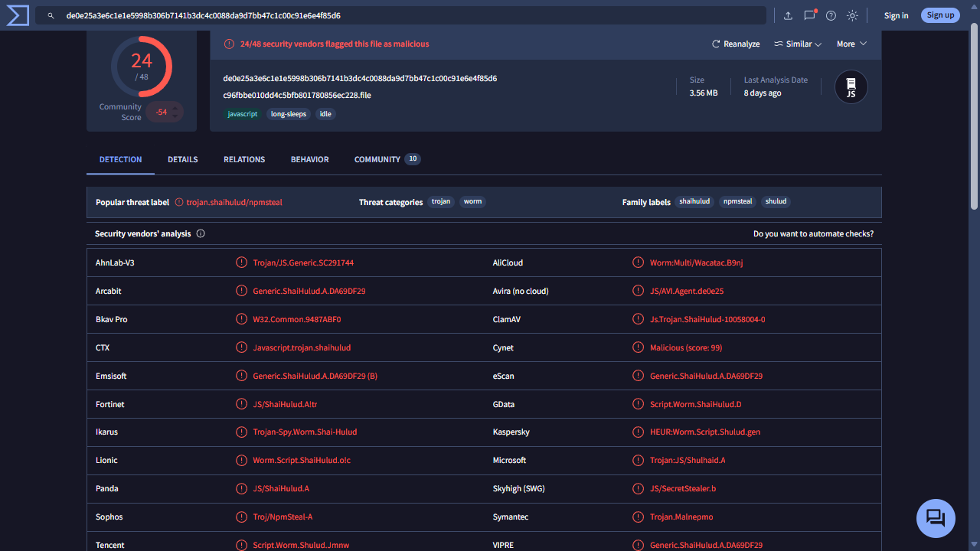Image resolution: width=980 pixels, height=551 pixels.
Task: Click the search magnifier icon
Action: (x=51, y=15)
